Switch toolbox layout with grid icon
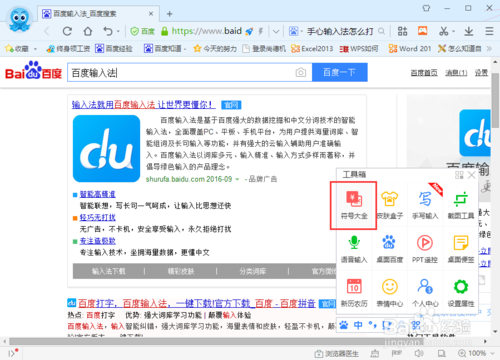This screenshot has width=500, height=360. click(x=459, y=175)
